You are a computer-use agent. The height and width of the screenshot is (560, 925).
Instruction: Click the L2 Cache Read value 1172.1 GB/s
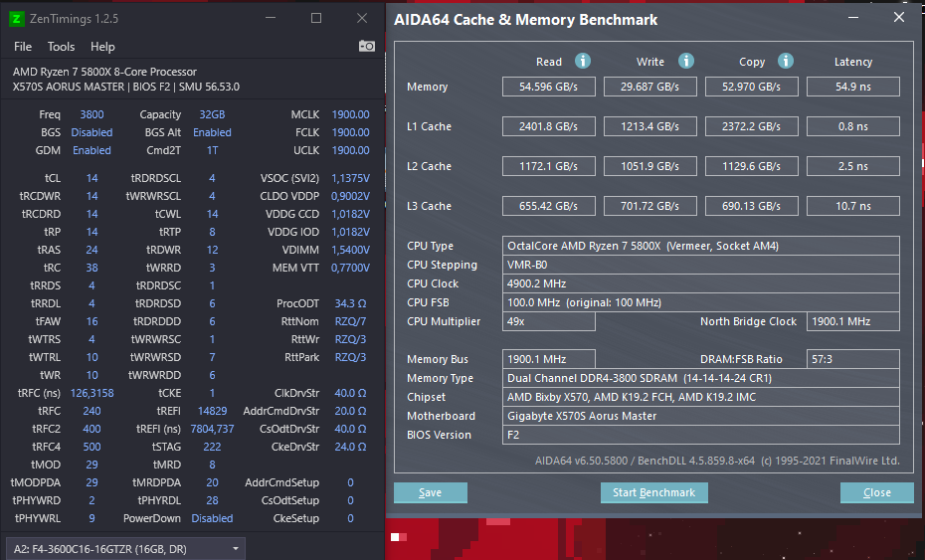tap(549, 166)
